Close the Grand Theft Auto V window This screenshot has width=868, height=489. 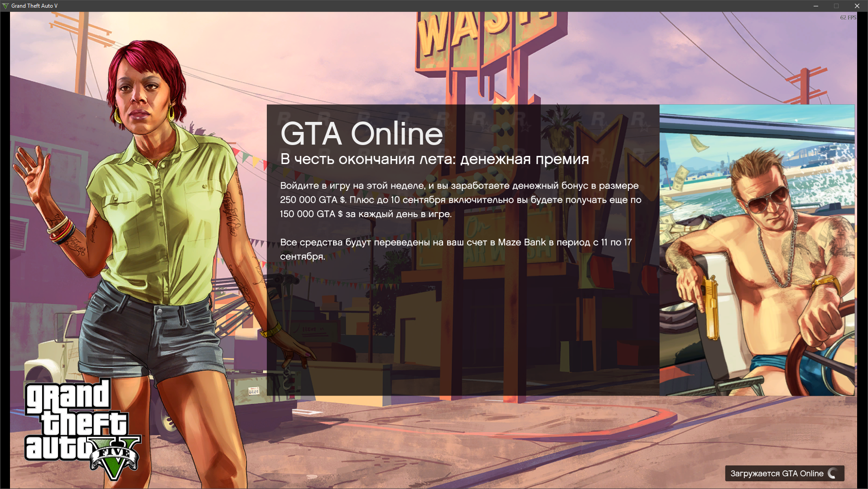pos(857,6)
